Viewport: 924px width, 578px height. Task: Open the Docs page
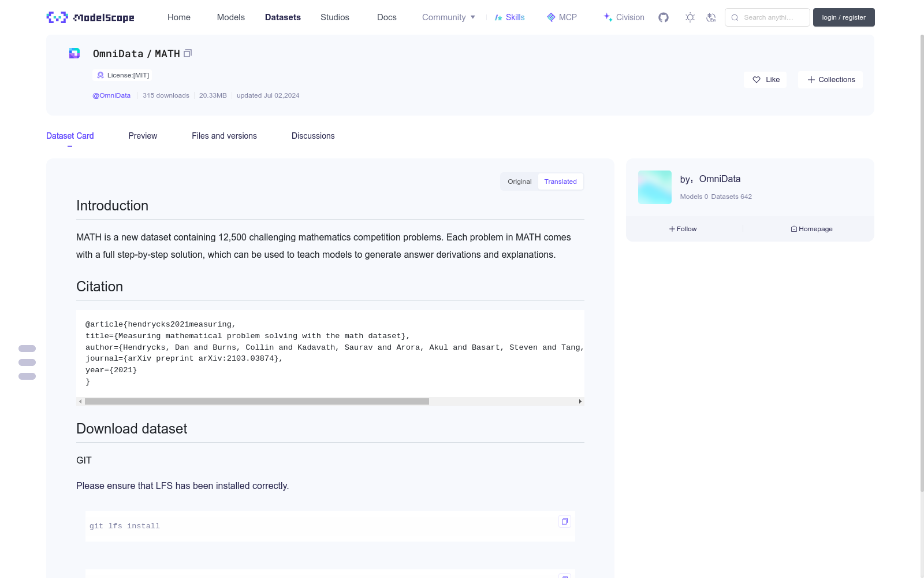point(387,17)
